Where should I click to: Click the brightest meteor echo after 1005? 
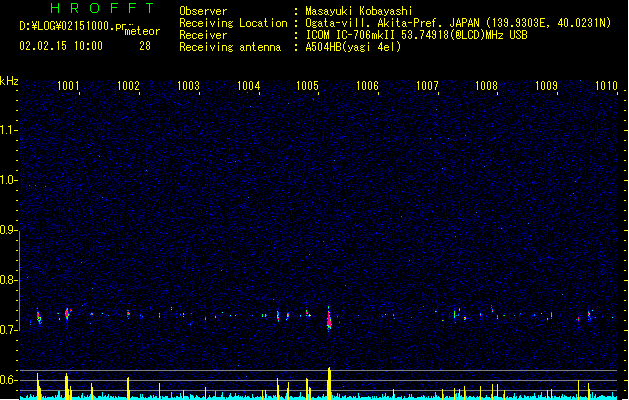click(329, 320)
